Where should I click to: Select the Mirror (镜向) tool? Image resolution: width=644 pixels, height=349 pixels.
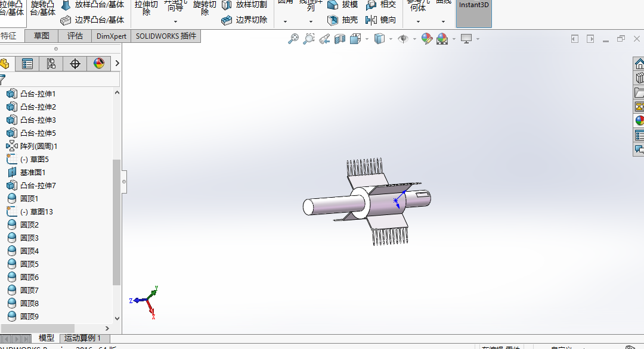tap(380, 20)
